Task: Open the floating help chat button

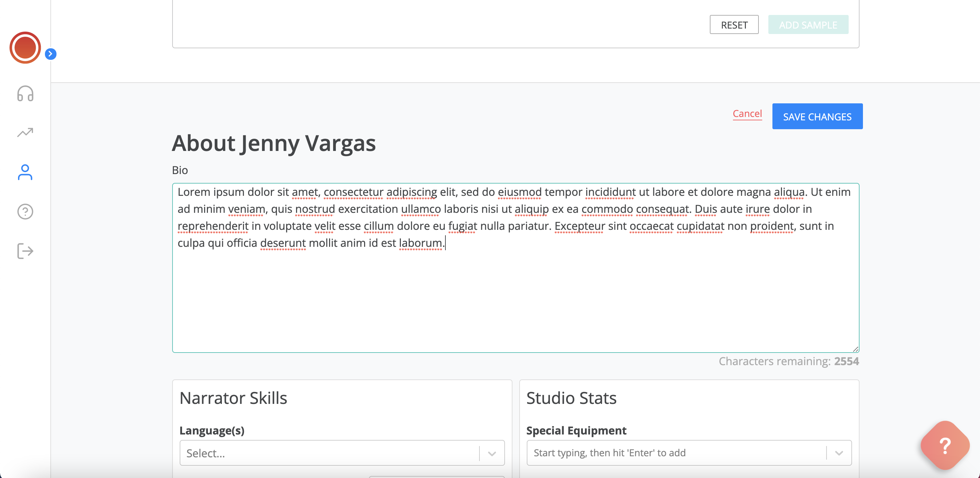Action: click(x=945, y=446)
